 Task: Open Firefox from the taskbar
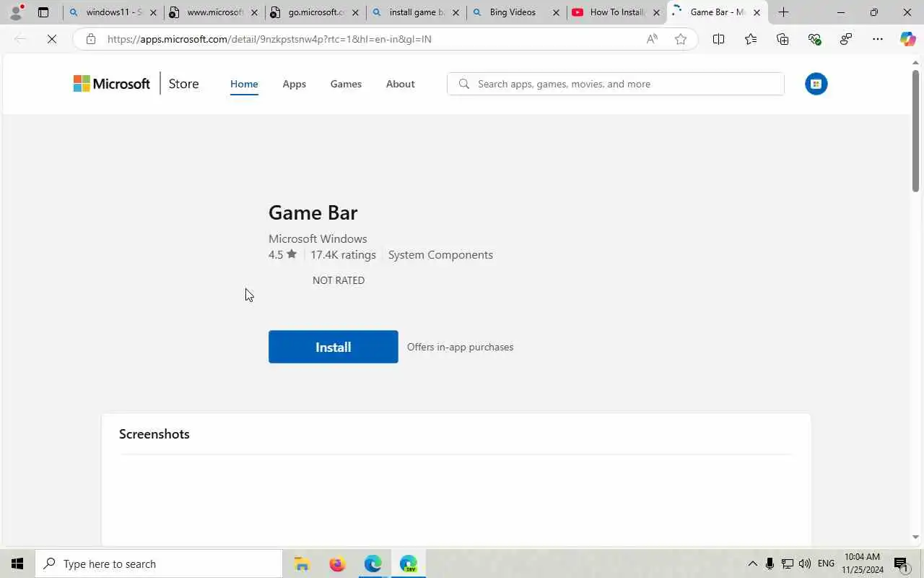(337, 564)
